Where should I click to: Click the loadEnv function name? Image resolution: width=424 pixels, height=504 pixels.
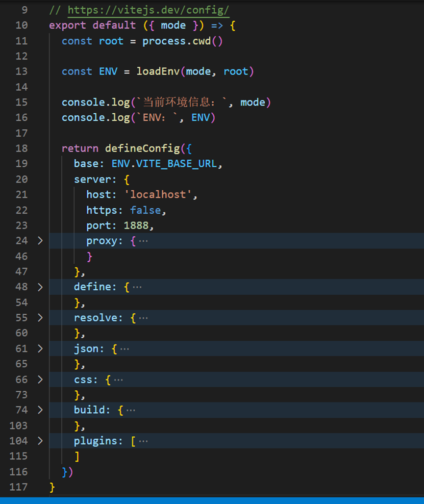click(158, 72)
